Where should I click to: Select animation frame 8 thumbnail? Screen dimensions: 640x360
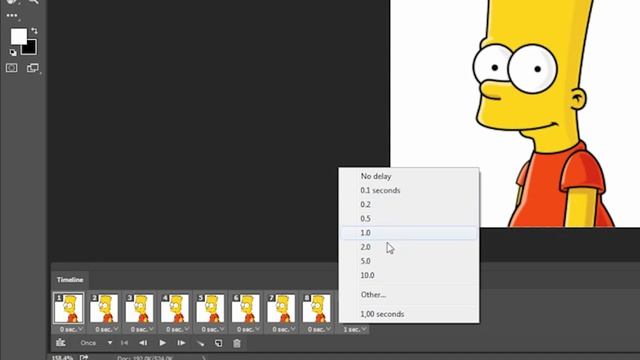tap(317, 308)
